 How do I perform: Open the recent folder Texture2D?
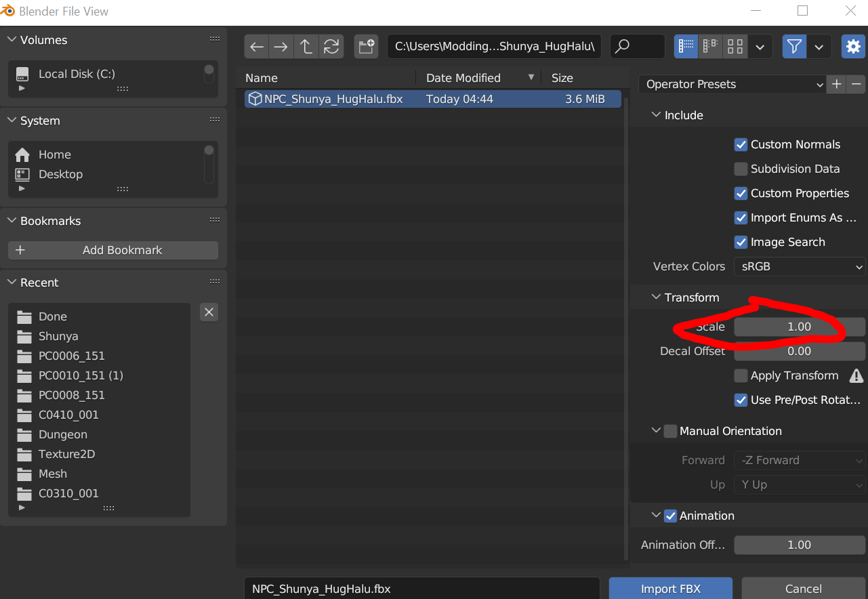click(66, 454)
